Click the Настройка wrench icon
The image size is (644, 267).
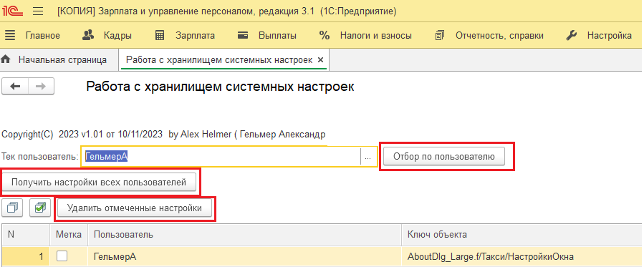(572, 36)
